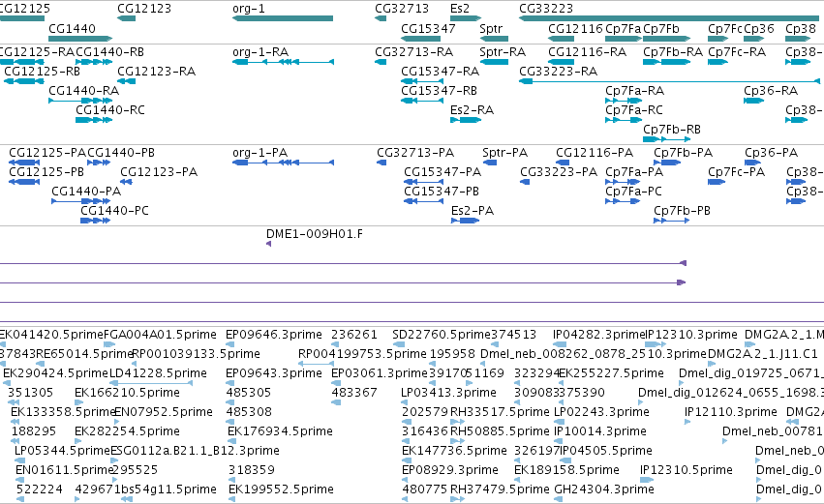Select the CG1440-RC transcript label

[109, 110]
